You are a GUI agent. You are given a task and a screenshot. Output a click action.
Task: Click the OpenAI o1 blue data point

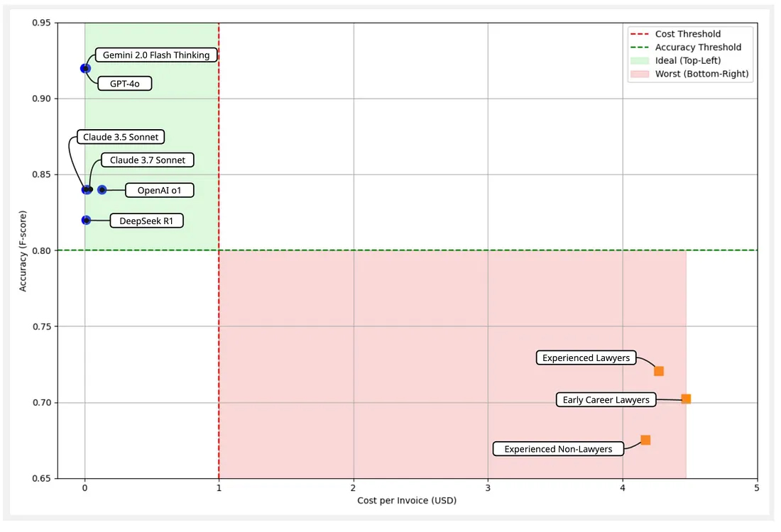coord(102,190)
